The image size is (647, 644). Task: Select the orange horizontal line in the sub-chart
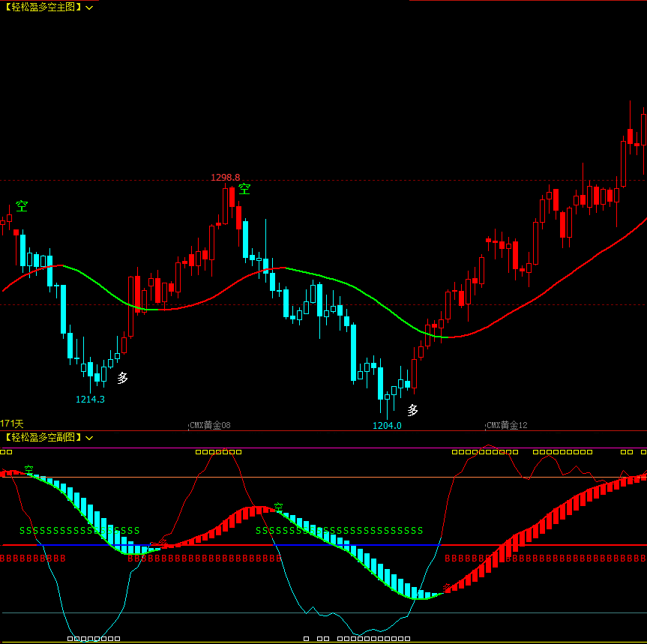[x=324, y=478]
